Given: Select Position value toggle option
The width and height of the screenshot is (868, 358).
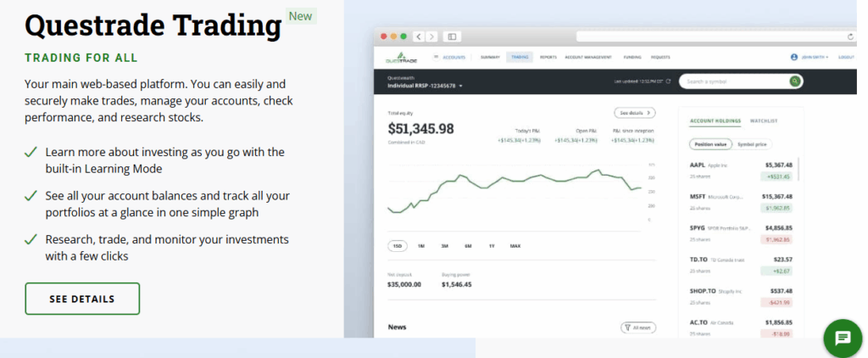Looking at the screenshot, I should pyautogui.click(x=710, y=144).
